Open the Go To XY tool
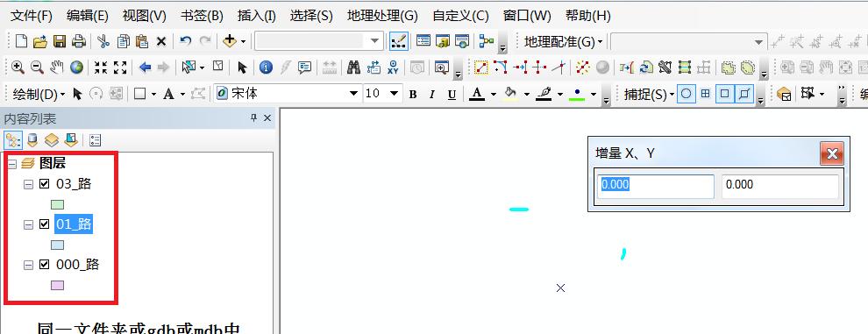 pyautogui.click(x=393, y=68)
